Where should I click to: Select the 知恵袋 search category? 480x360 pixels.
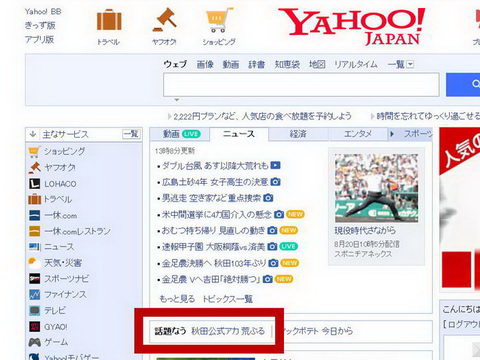tap(287, 64)
